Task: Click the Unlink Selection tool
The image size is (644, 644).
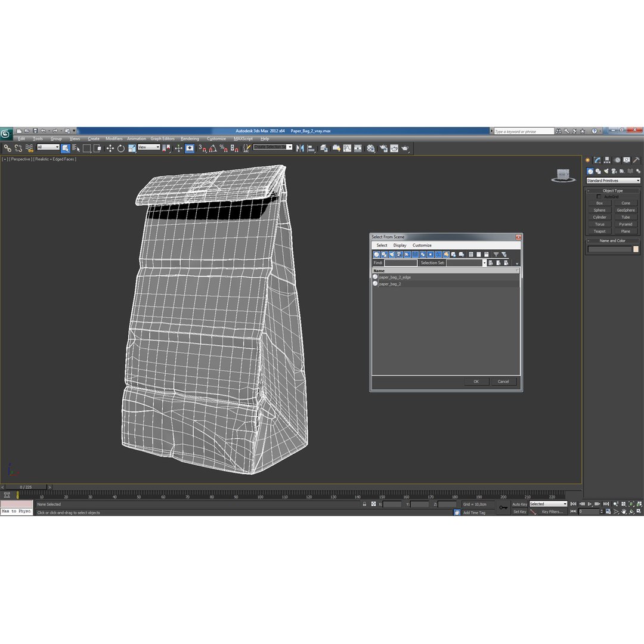Action: pos(18,148)
